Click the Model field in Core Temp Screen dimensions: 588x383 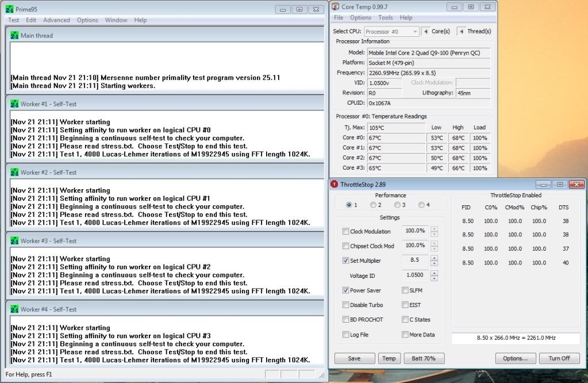[429, 53]
